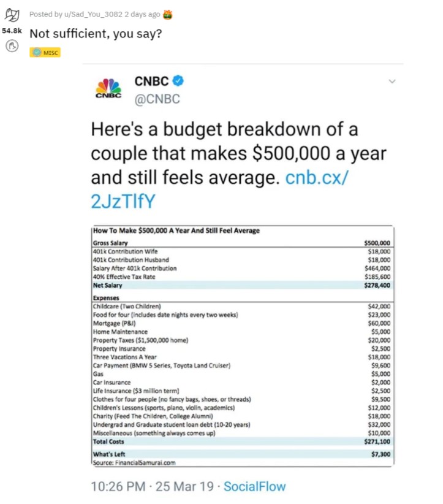Click the award icon next to timestamp

[x=167, y=15]
